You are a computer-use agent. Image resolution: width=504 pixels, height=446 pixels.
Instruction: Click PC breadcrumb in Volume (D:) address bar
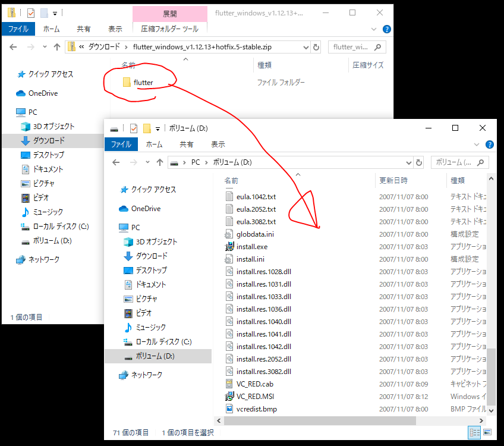click(196, 162)
